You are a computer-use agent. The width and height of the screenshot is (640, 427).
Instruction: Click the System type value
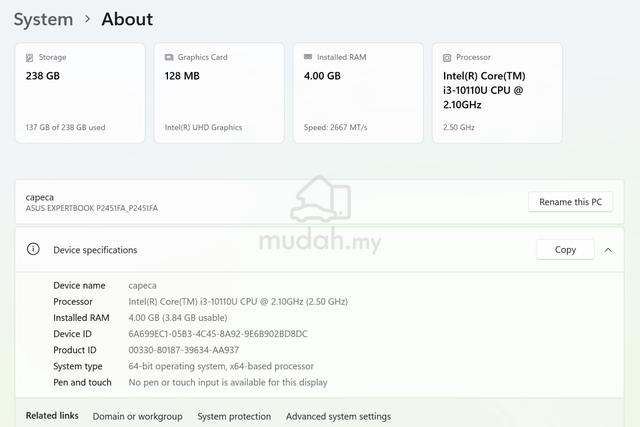coord(221,366)
